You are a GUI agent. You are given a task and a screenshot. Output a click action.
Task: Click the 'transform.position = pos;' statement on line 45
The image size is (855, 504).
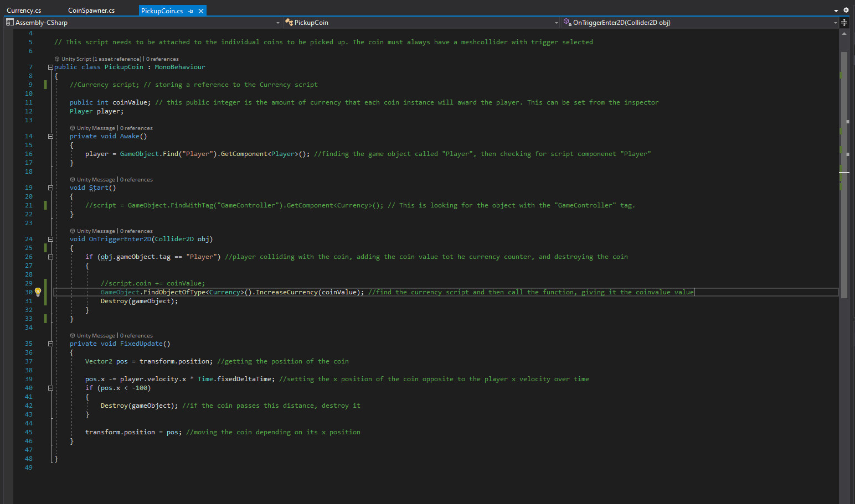click(x=133, y=432)
